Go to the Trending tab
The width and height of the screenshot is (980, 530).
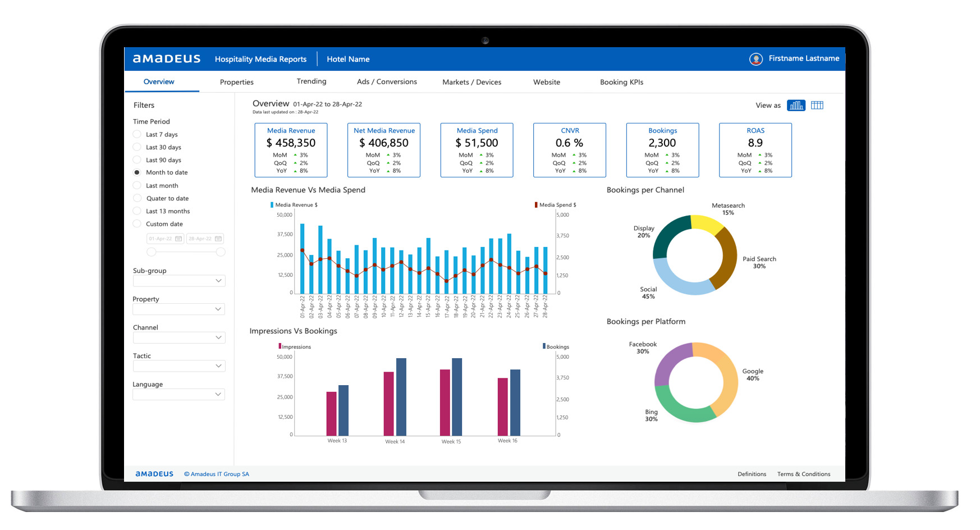pos(312,81)
